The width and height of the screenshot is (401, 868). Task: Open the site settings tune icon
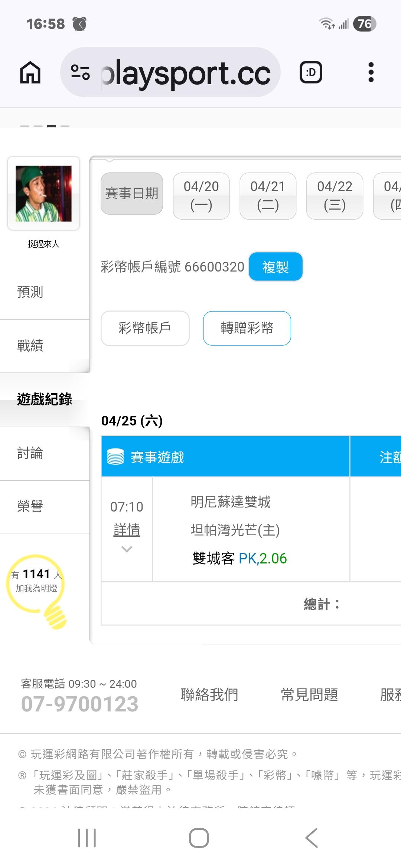(80, 72)
